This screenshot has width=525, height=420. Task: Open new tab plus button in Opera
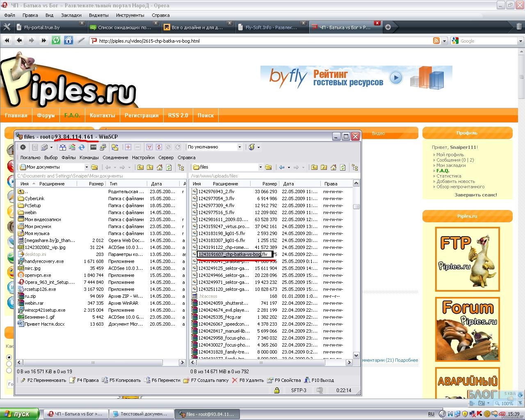point(388,27)
